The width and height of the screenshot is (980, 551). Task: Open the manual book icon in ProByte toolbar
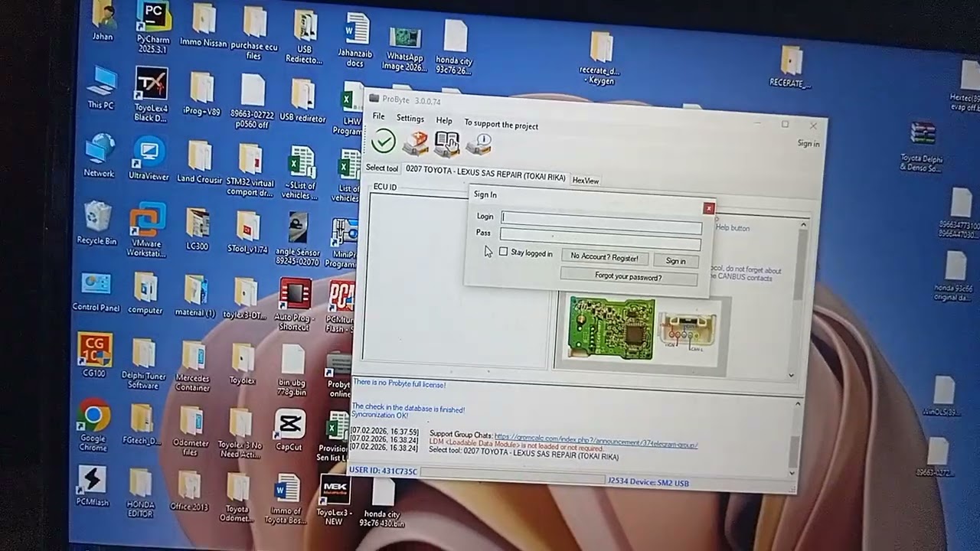[447, 143]
